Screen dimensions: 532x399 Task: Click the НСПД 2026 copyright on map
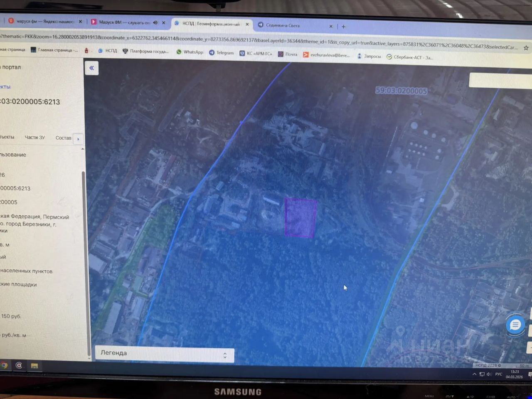point(488,365)
